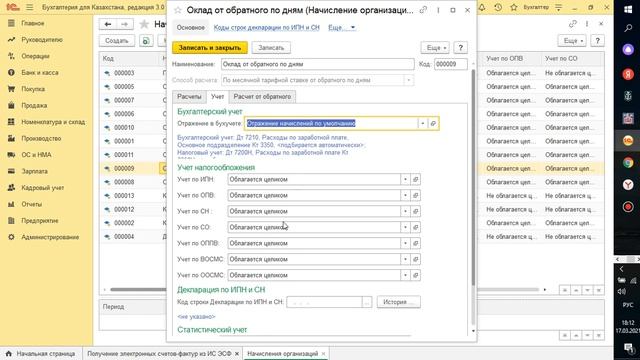
Task: Open Начальная страница tab
Action: coord(41,353)
